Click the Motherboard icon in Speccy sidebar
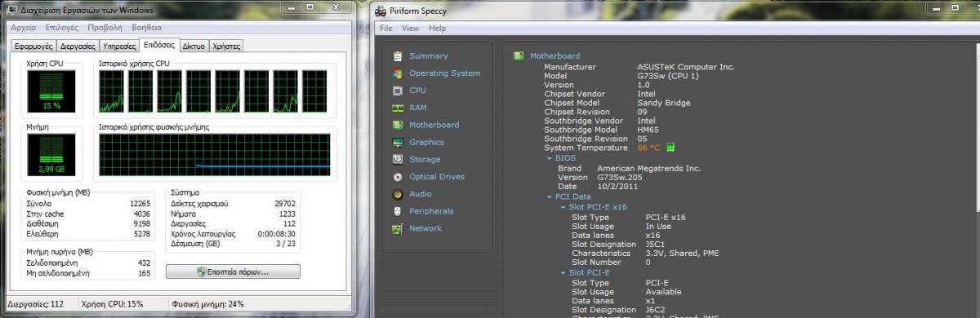 398,125
